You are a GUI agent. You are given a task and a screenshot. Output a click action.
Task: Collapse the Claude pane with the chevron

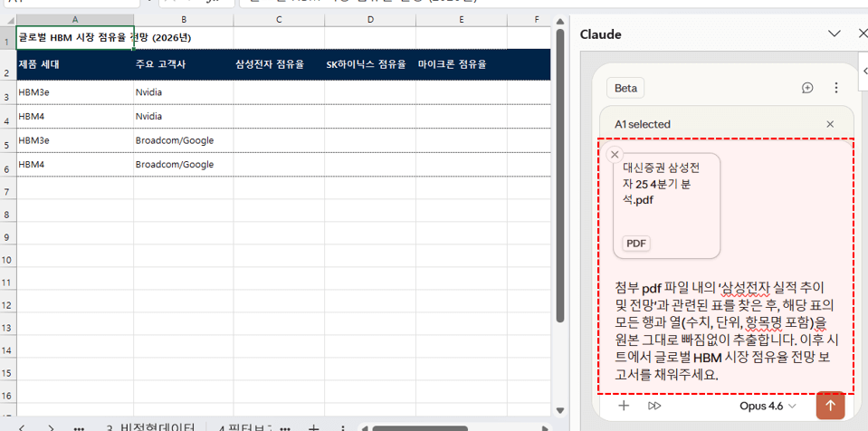pyautogui.click(x=835, y=34)
